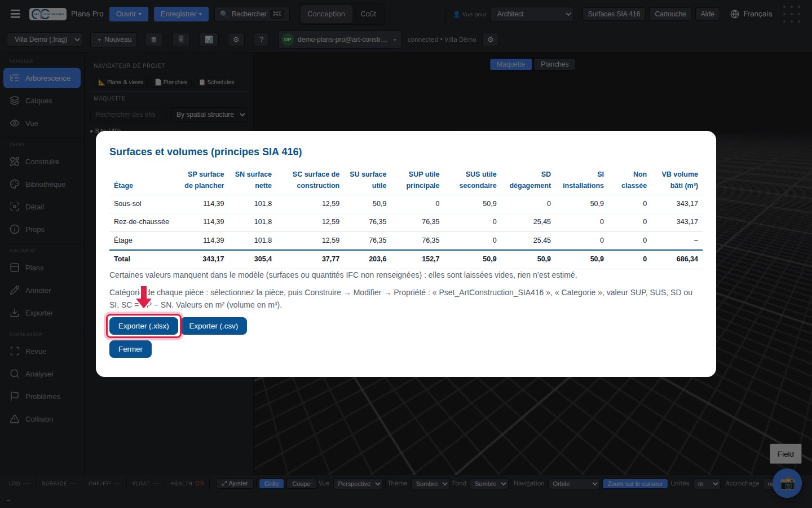The height and width of the screenshot is (508, 812).
Task: Toggle the Grille grid button
Action: click(x=271, y=484)
